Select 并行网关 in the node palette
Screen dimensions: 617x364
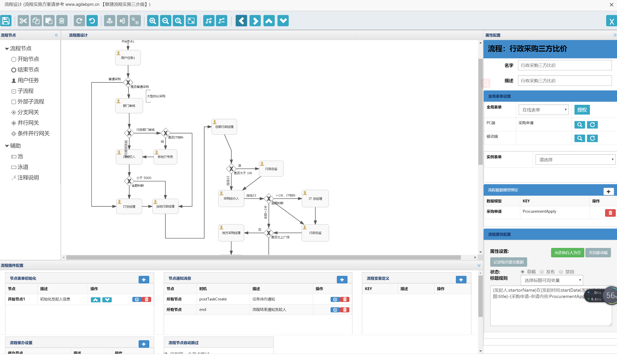tap(25, 123)
